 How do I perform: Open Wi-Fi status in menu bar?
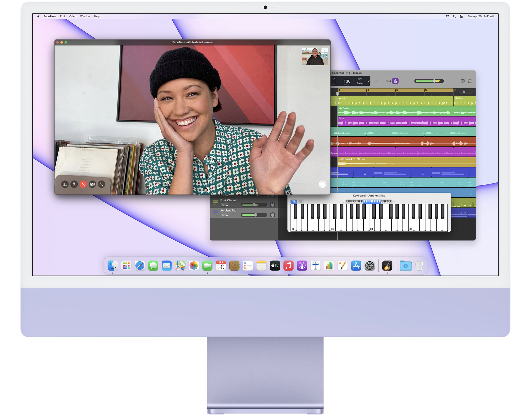(x=447, y=16)
